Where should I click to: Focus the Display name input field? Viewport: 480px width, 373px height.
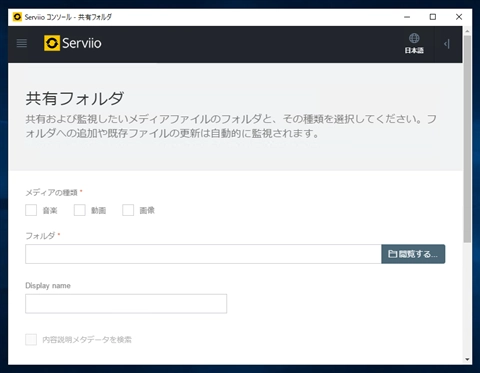(x=126, y=304)
